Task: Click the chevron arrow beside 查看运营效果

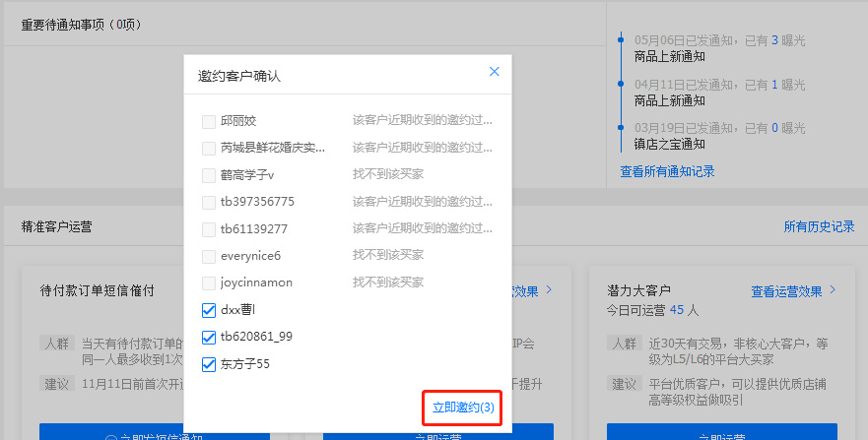Action: coord(833,290)
